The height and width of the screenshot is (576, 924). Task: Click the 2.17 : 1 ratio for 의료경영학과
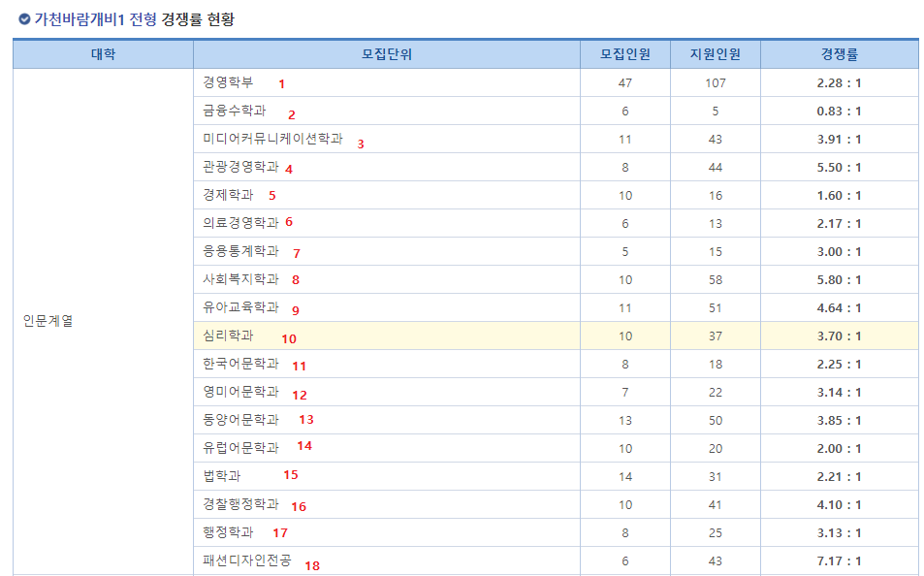click(x=839, y=224)
